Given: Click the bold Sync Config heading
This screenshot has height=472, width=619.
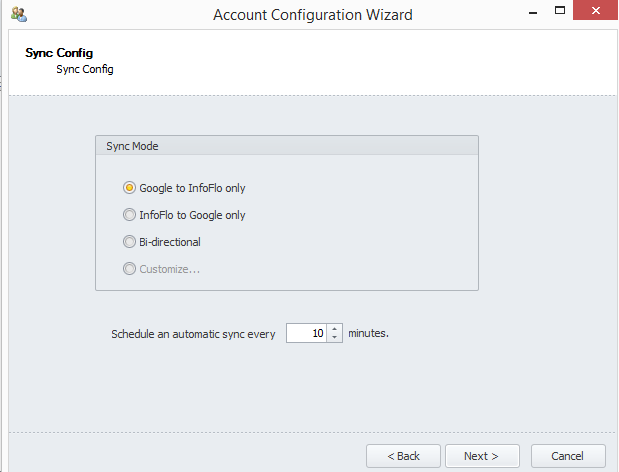Looking at the screenshot, I should pyautogui.click(x=53, y=54).
